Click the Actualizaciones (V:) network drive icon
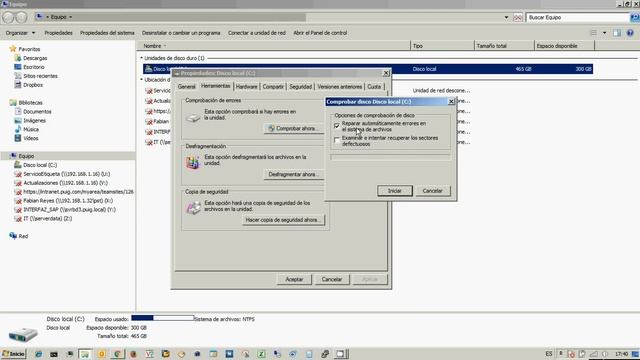This screenshot has width=640, height=360. (18, 183)
